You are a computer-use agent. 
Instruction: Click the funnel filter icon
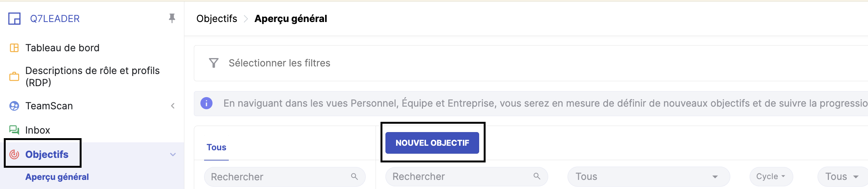click(x=214, y=63)
